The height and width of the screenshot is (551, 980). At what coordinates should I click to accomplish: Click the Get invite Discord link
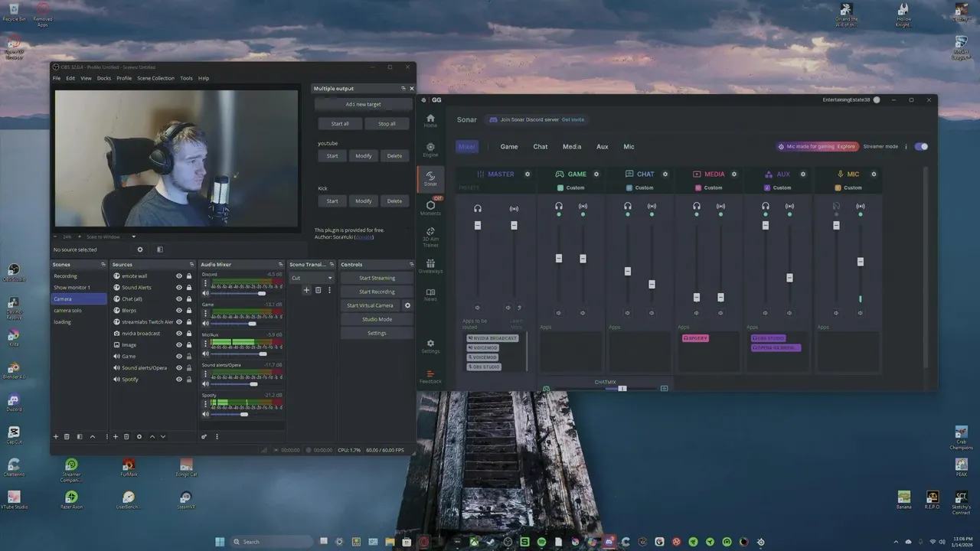click(x=573, y=119)
